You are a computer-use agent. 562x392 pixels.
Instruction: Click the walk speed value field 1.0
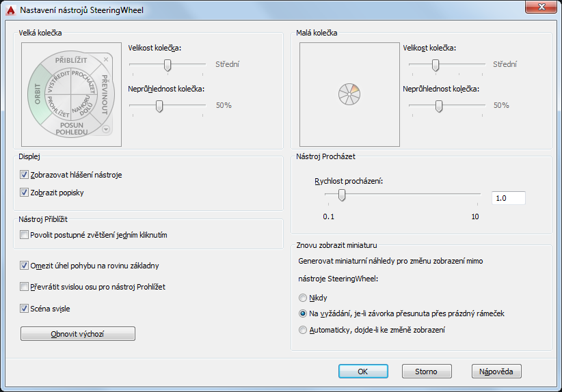(x=509, y=198)
